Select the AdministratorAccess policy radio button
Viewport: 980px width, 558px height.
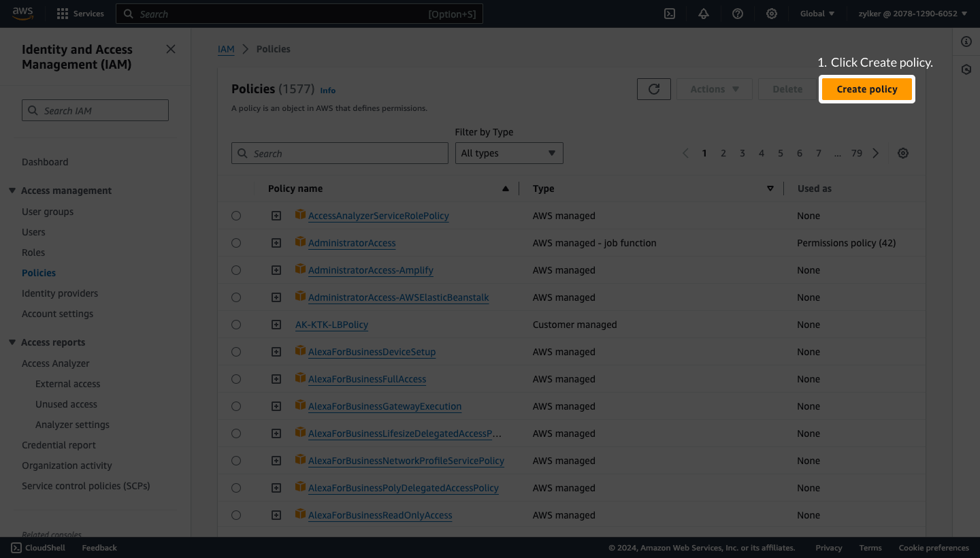236,243
